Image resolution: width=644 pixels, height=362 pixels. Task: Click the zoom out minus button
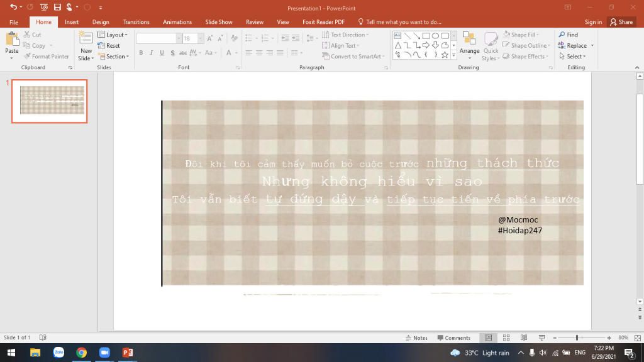555,337
